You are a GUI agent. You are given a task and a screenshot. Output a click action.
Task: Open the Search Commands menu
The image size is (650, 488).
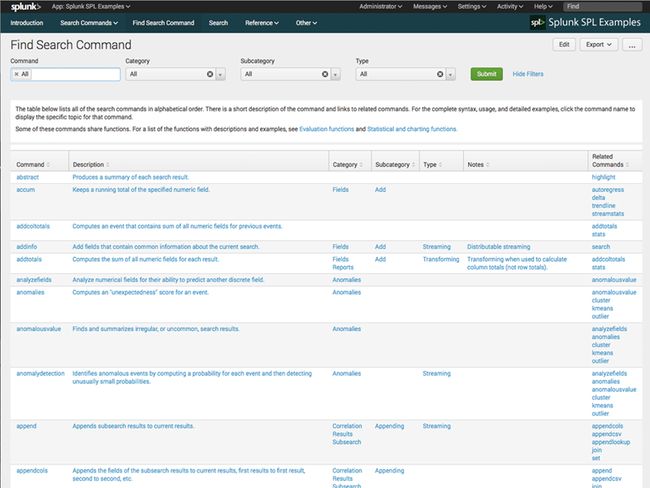pyautogui.click(x=86, y=22)
